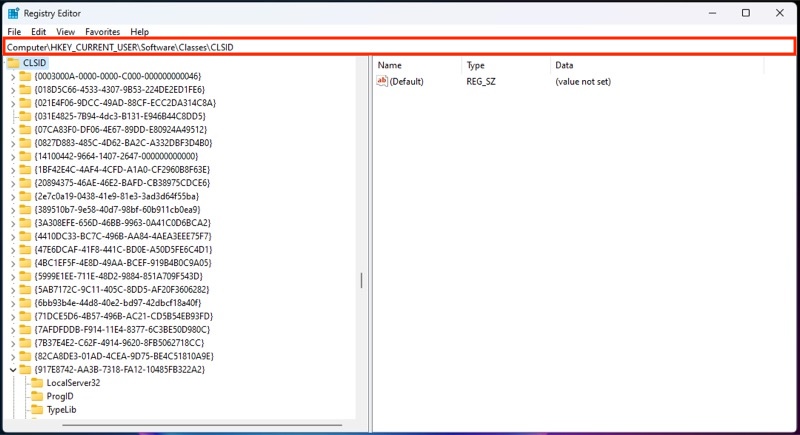This screenshot has height=435, width=800.
Task: Click folder icon of {0003000A-0000-0000-C000-000000000046}
Action: (25, 76)
